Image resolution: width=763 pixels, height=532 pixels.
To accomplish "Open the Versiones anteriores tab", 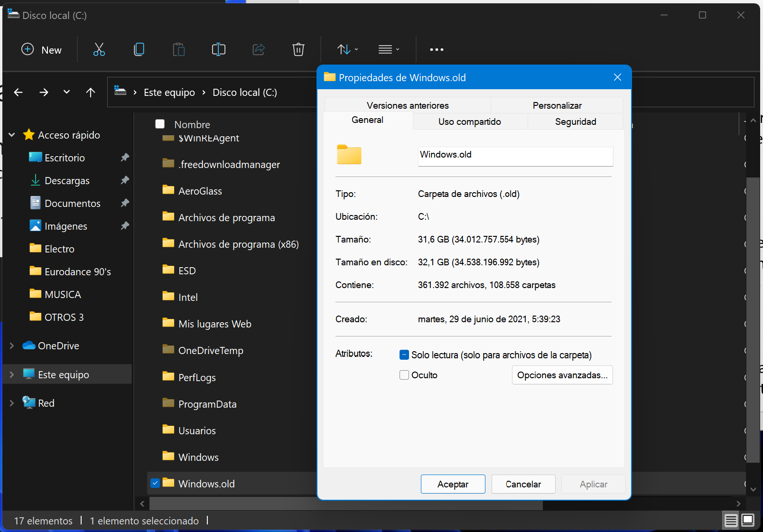I will [407, 105].
